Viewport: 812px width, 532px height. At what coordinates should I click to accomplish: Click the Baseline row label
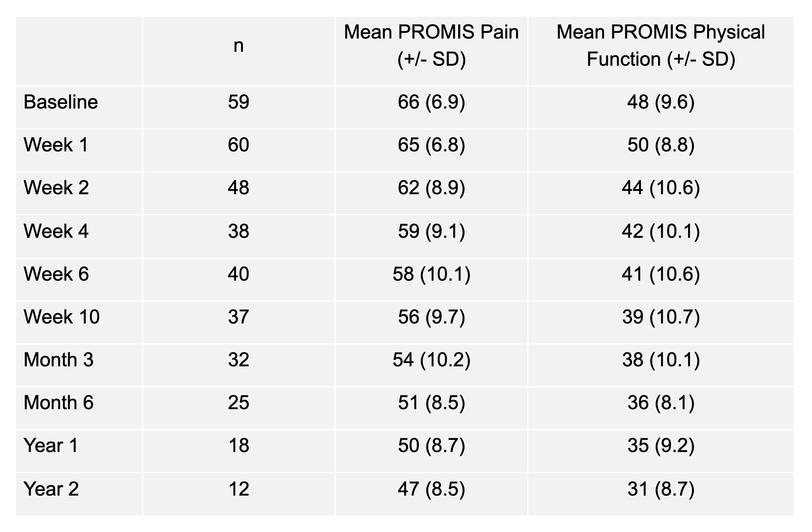[x=61, y=102]
